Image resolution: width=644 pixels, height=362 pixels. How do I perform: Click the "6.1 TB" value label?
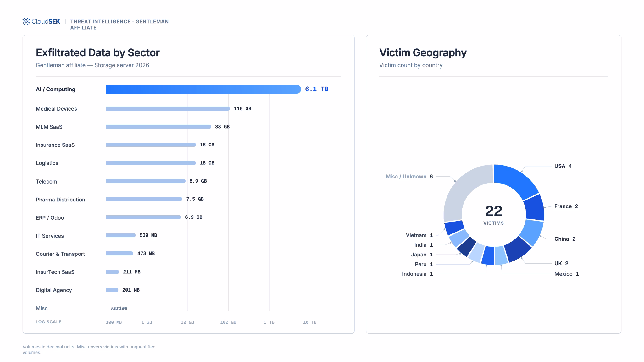(x=317, y=89)
